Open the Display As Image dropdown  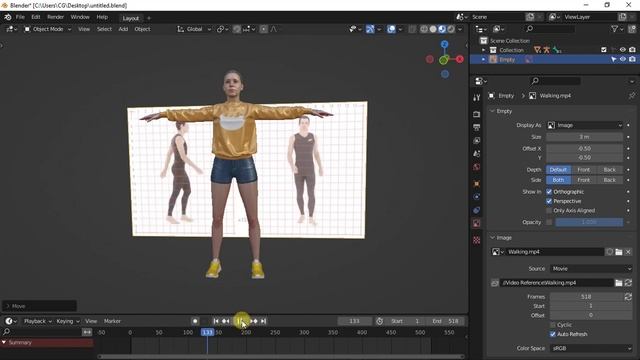coord(584,125)
